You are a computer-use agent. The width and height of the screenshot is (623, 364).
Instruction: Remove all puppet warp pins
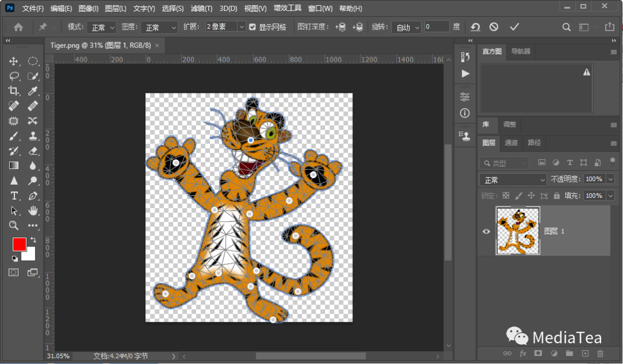[475, 27]
